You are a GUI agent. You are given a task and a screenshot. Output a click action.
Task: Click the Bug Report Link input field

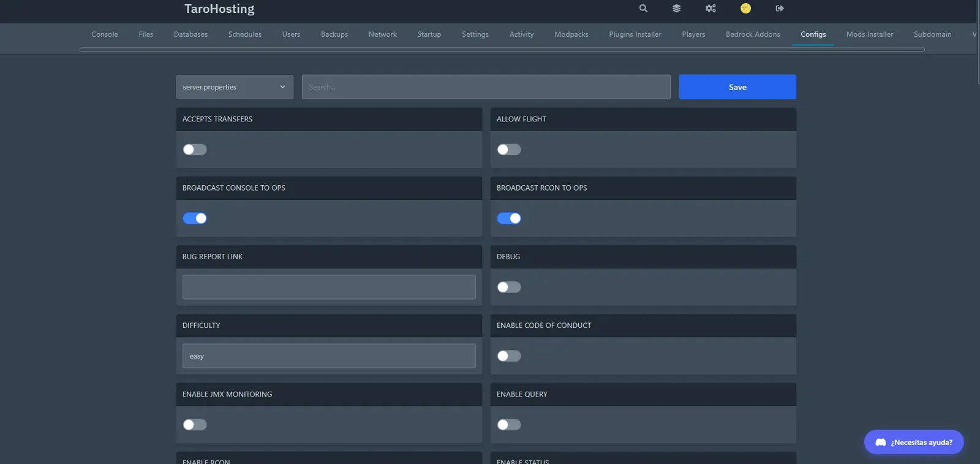pos(329,287)
